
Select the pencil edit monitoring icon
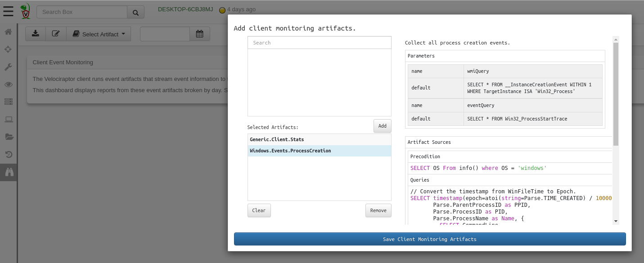pos(56,33)
